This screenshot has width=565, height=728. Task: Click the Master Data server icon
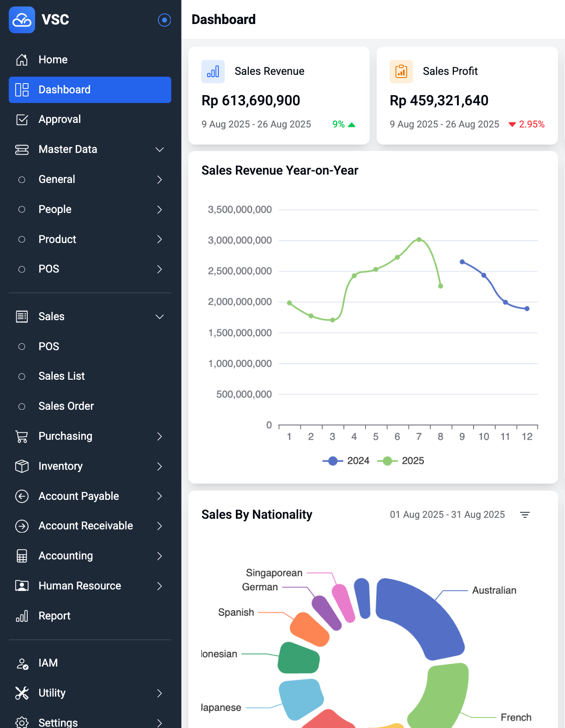coord(22,150)
